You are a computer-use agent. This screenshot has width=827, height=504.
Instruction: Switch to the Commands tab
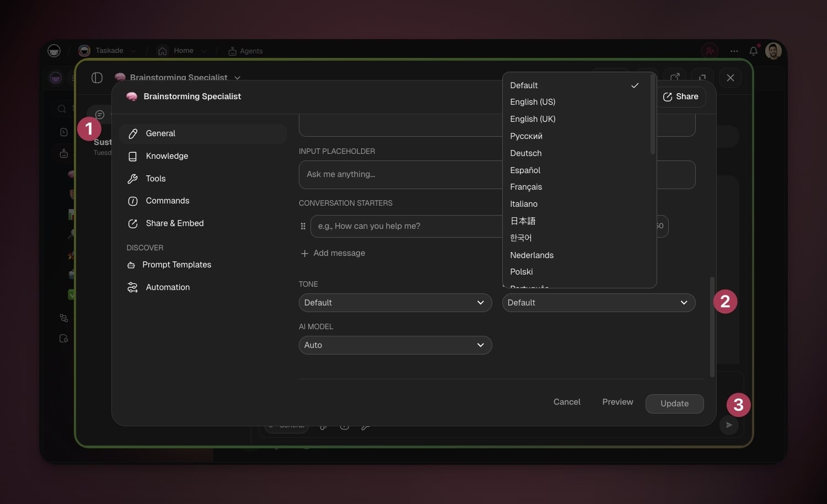tap(167, 201)
